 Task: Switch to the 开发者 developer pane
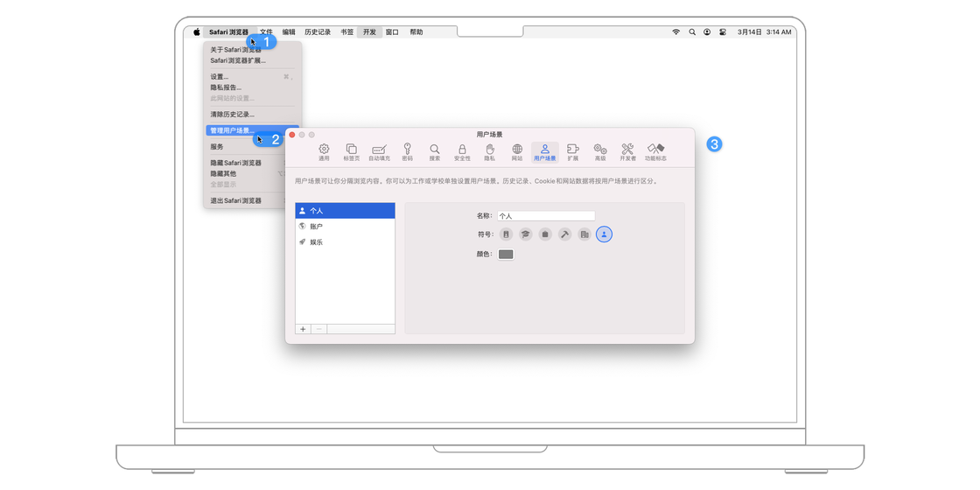[x=627, y=152]
